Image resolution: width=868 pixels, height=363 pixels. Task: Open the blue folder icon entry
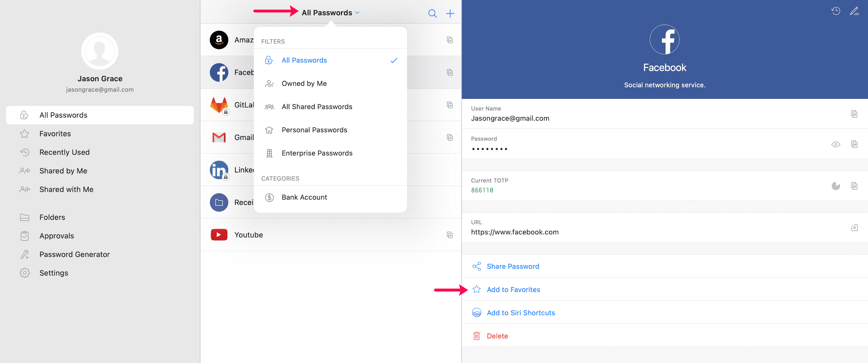coord(219,202)
